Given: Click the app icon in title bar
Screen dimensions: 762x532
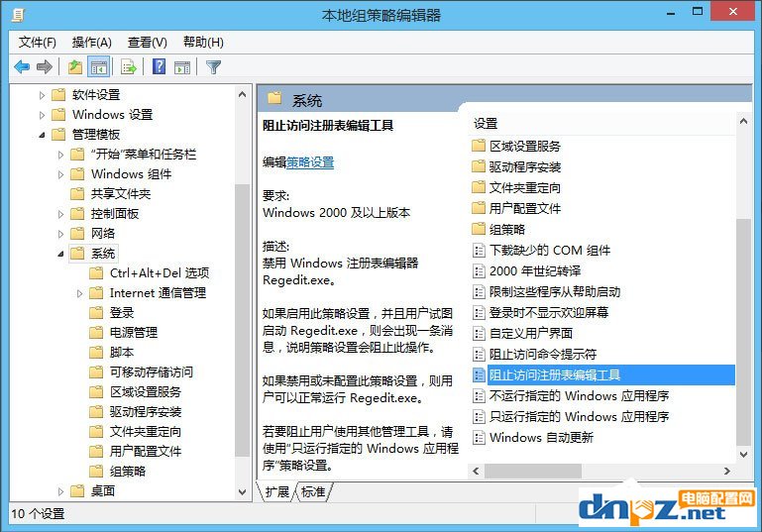Looking at the screenshot, I should (x=18, y=15).
